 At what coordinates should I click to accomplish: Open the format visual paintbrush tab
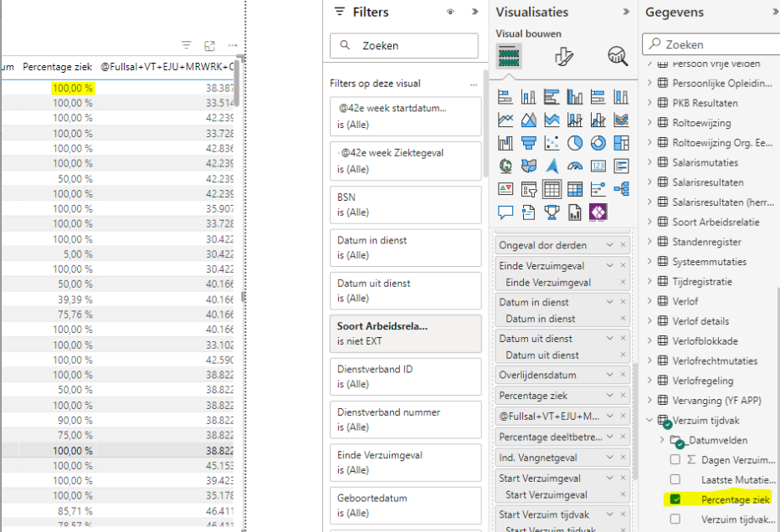563,56
